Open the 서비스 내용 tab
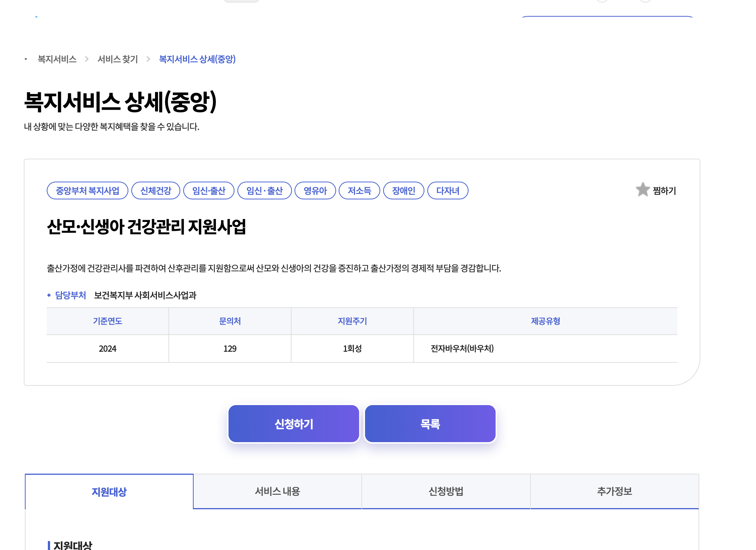Image resolution: width=756 pixels, height=550 pixels. 277,491
